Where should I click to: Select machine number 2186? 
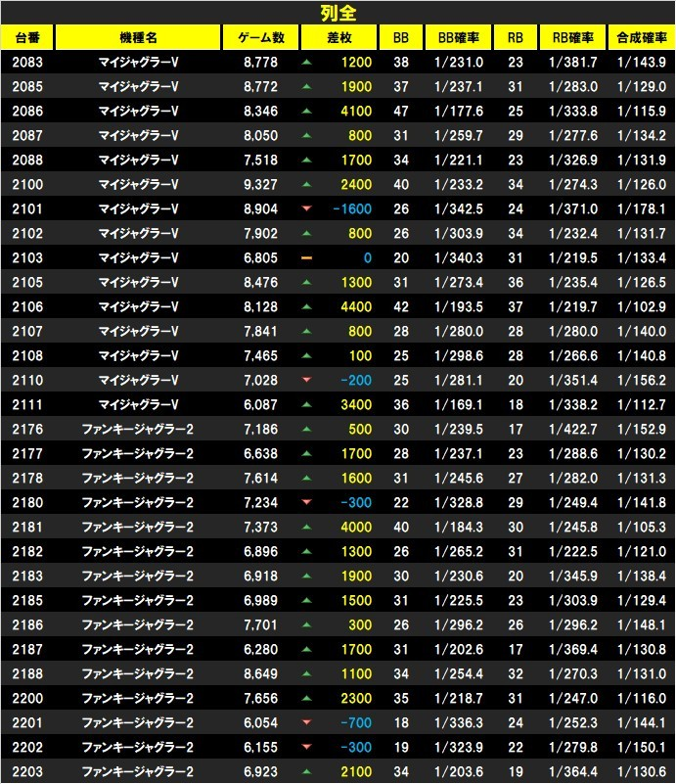pos(27,624)
